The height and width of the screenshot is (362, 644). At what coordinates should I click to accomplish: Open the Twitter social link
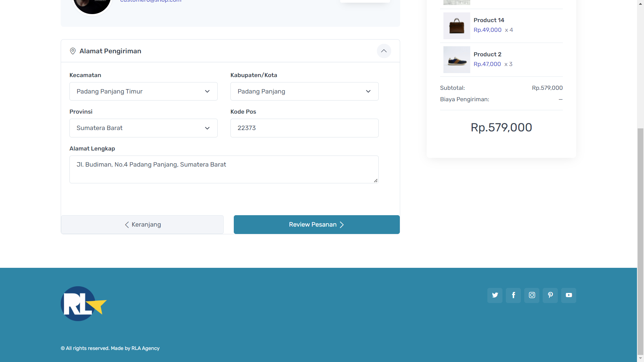coord(495,295)
